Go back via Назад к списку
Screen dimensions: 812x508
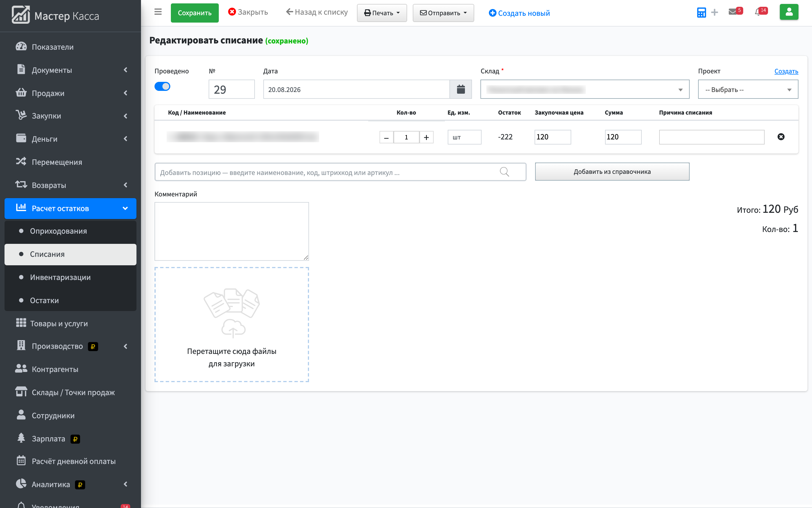317,12
